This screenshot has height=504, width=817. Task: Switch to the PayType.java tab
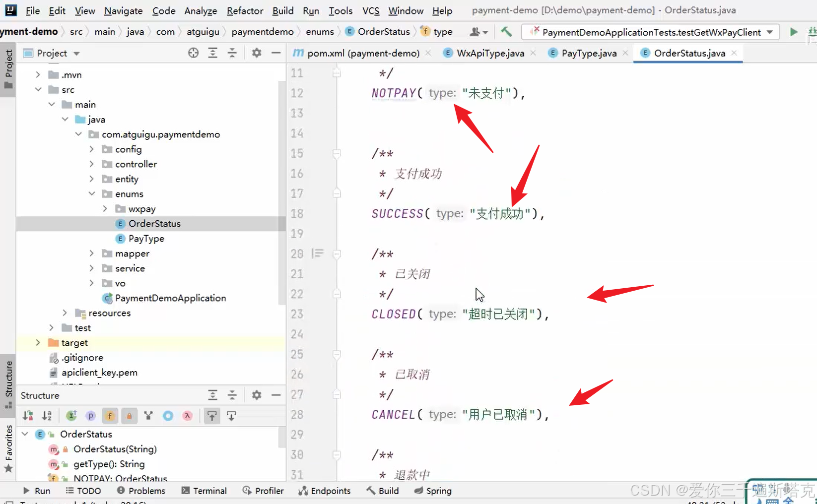click(x=589, y=53)
